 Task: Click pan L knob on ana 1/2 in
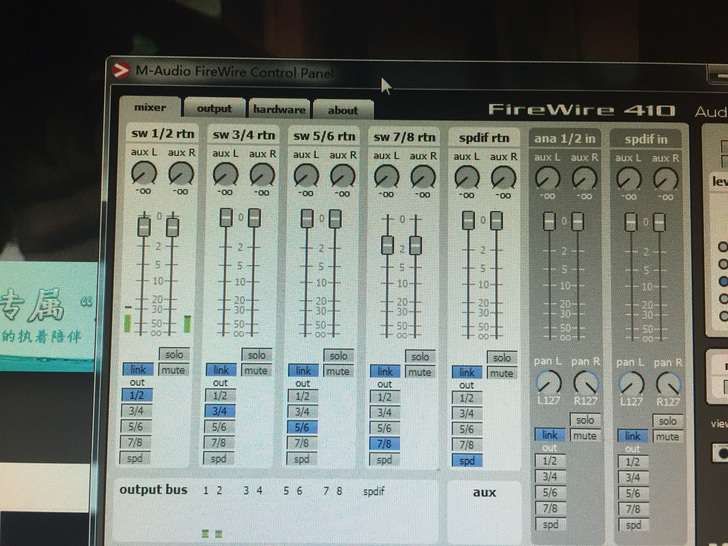pyautogui.click(x=548, y=382)
